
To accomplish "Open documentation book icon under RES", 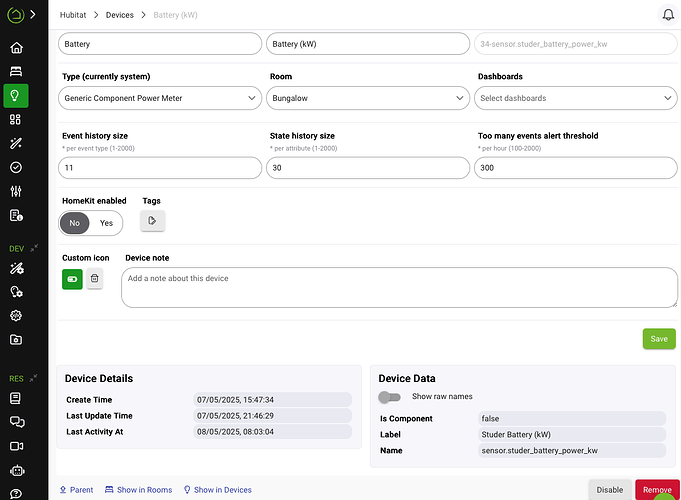I will (16, 398).
